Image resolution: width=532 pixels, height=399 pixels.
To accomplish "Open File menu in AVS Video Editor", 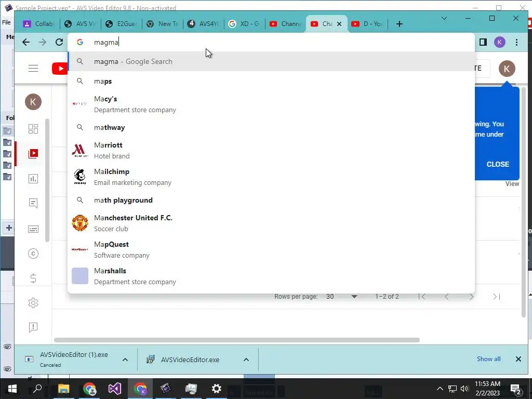I will coord(6,22).
